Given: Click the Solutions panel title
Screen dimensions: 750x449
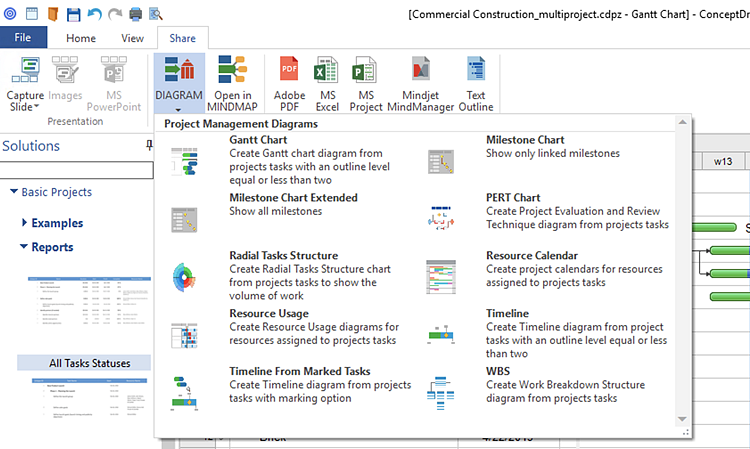Looking at the screenshot, I should (x=31, y=146).
